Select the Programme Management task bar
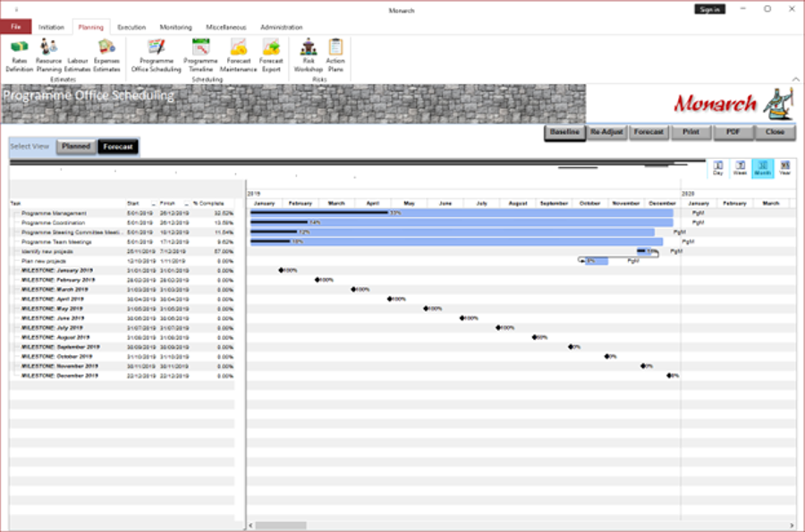The width and height of the screenshot is (805, 532). [462, 213]
